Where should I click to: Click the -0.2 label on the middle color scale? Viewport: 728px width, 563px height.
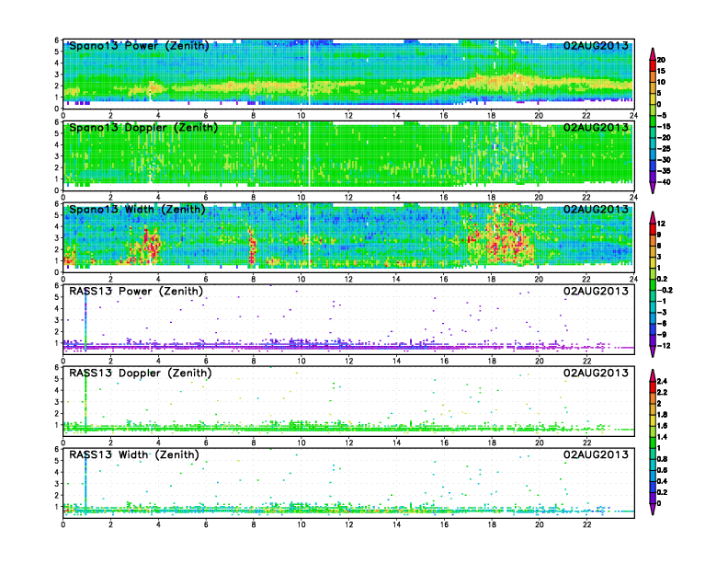665,291
